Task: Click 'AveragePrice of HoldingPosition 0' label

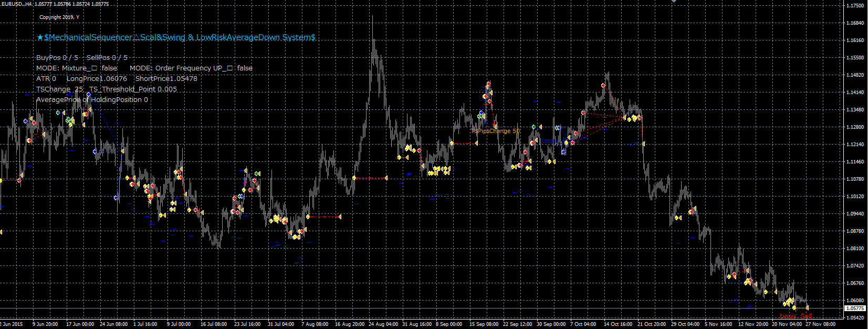Action: 92,99
